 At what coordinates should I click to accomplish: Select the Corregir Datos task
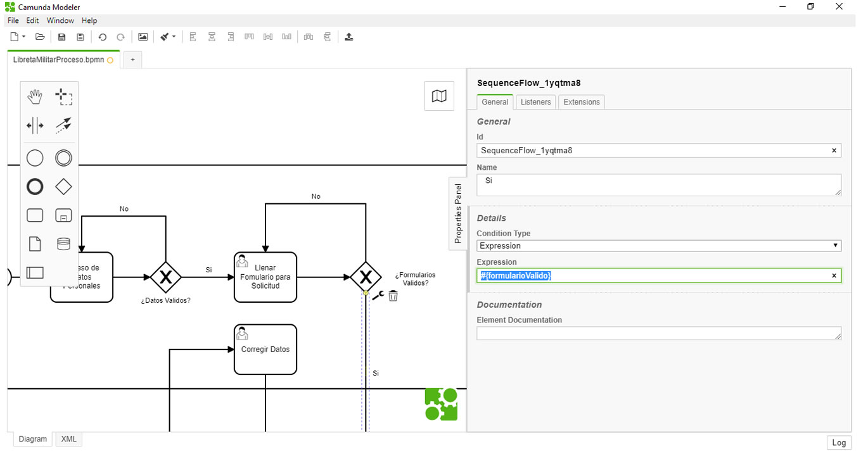[x=265, y=349]
